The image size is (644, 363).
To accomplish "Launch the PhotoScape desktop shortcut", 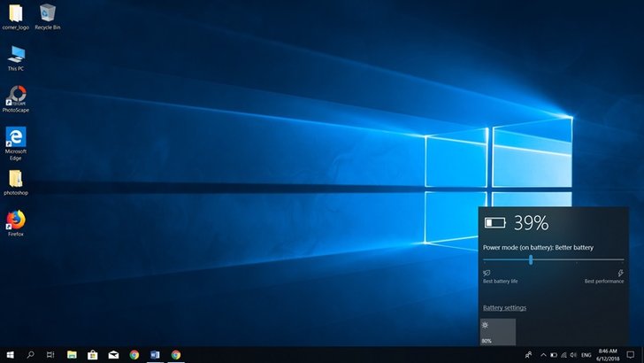I will (x=16, y=99).
